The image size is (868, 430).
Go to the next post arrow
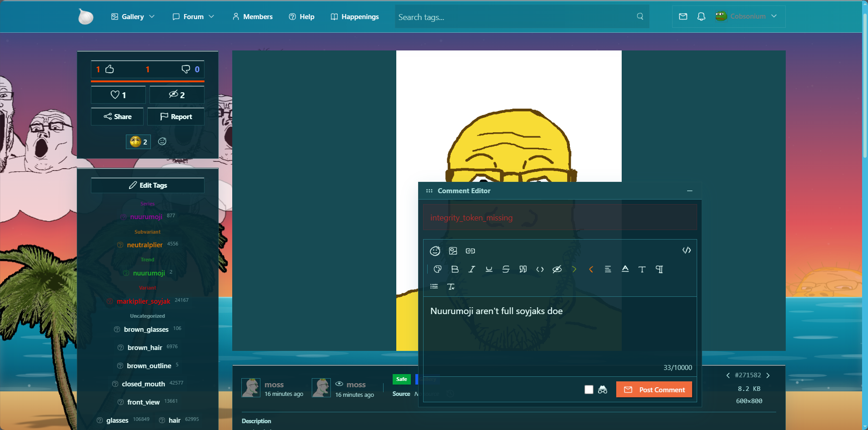click(768, 375)
